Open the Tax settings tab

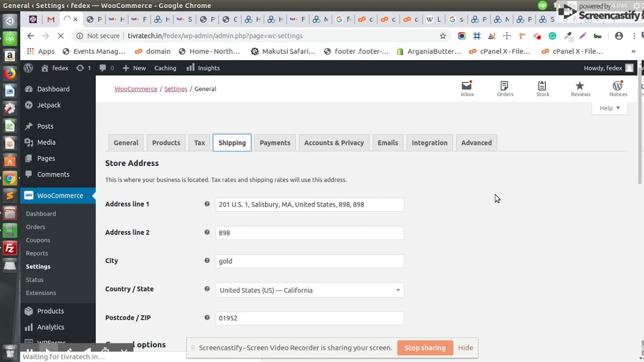point(200,143)
